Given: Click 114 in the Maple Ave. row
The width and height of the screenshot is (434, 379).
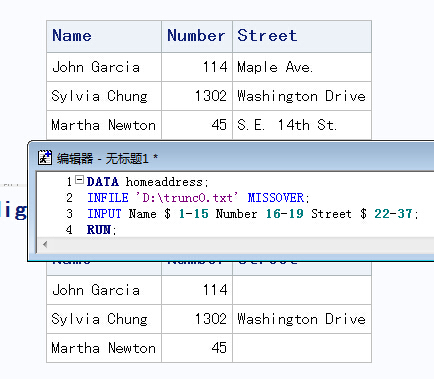Looking at the screenshot, I should tap(197, 67).
